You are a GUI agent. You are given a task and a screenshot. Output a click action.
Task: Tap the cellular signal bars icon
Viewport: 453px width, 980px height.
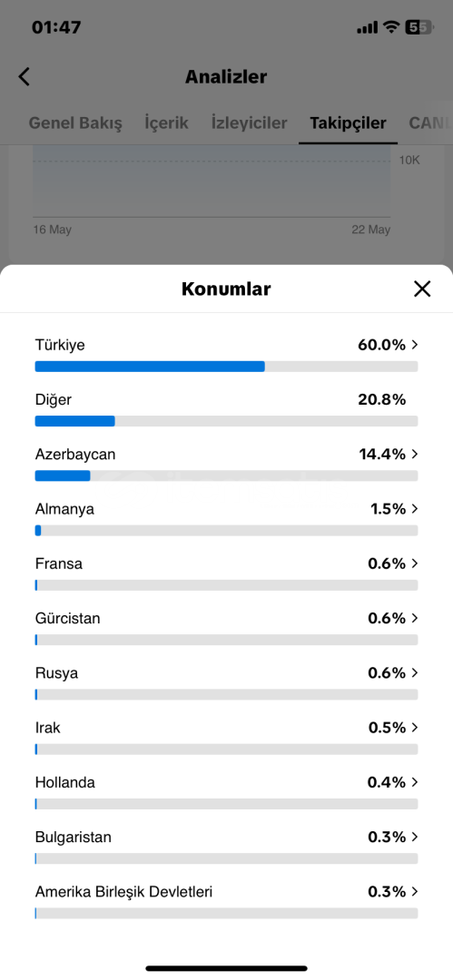coord(368,27)
